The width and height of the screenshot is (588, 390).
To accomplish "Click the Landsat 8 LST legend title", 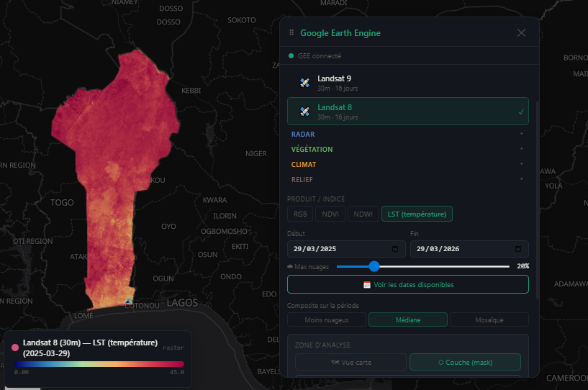I will 90,348.
